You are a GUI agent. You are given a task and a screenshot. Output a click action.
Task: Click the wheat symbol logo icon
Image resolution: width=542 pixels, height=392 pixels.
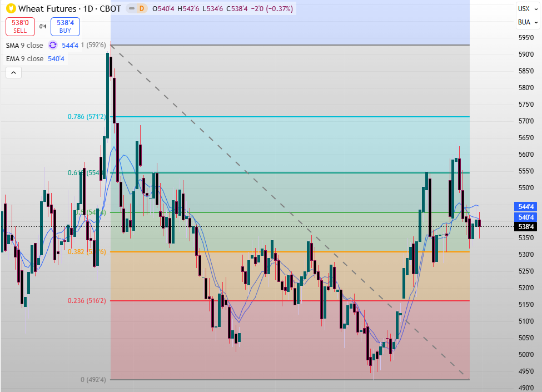pos(10,8)
